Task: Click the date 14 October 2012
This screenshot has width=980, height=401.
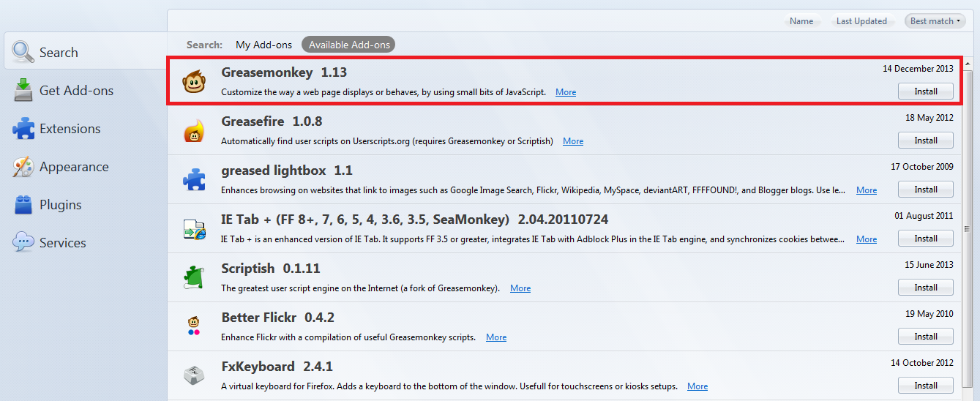Action: pos(922,363)
